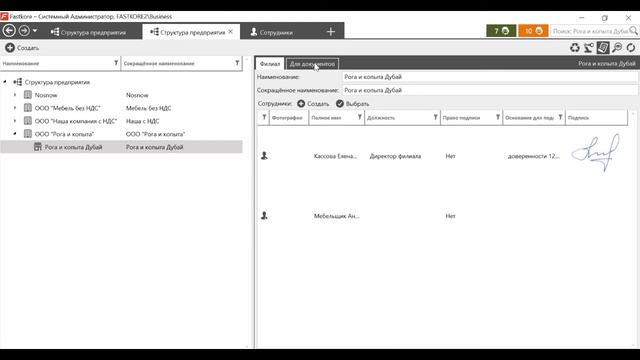Close the active Структура предприятия tab
640x360 pixels.
point(231,31)
